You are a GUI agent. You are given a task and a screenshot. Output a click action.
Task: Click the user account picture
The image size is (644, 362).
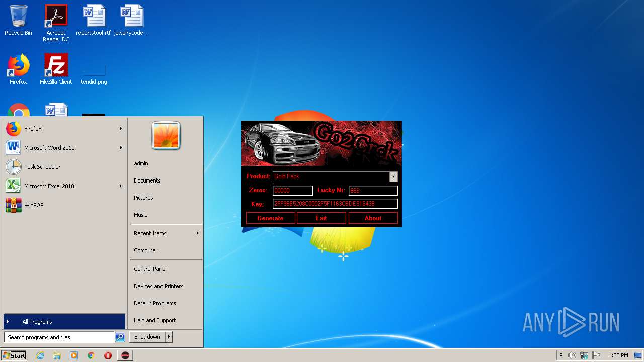point(166,136)
